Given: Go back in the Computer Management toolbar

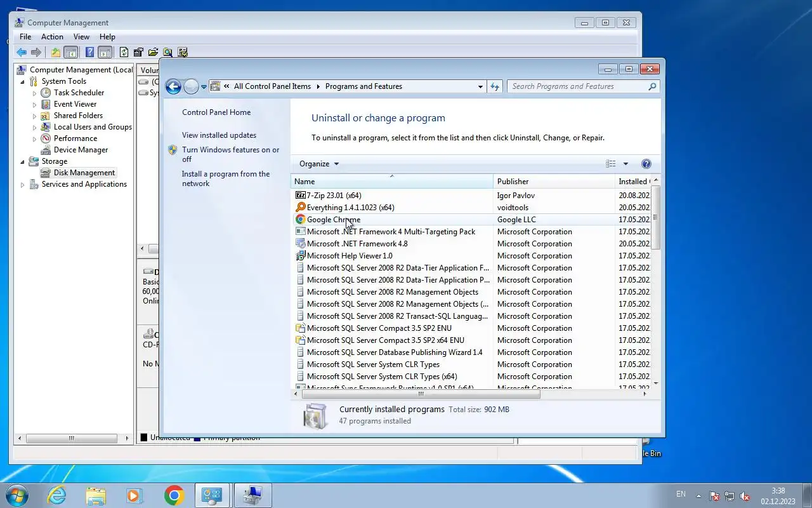Looking at the screenshot, I should click(x=22, y=53).
